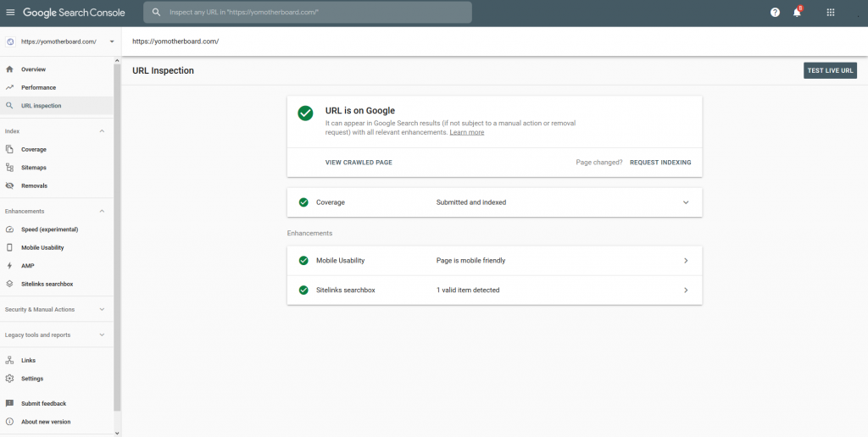Open Sitelinks searchbox details arrow

pyautogui.click(x=686, y=290)
